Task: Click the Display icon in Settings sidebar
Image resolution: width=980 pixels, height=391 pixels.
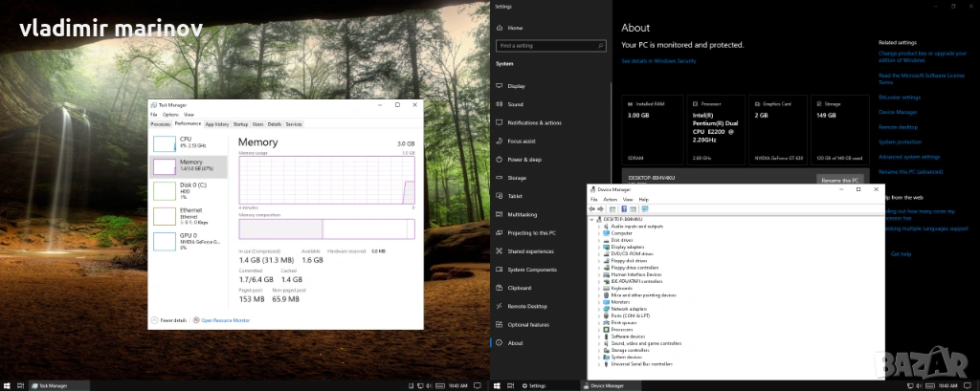Action: pos(500,86)
